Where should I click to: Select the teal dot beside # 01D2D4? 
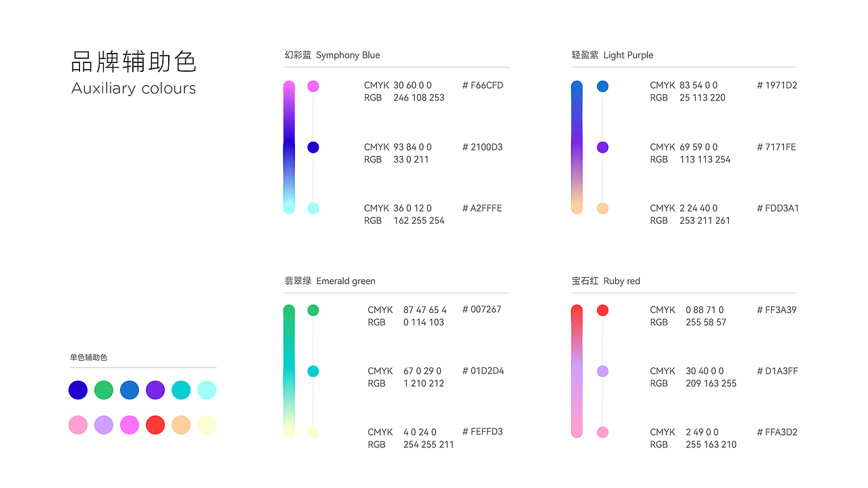tap(313, 371)
